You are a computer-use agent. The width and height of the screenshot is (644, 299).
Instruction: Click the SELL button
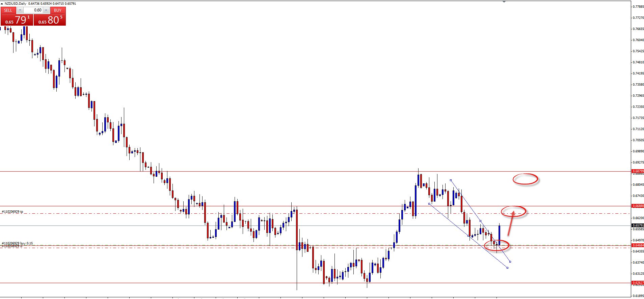click(x=8, y=10)
